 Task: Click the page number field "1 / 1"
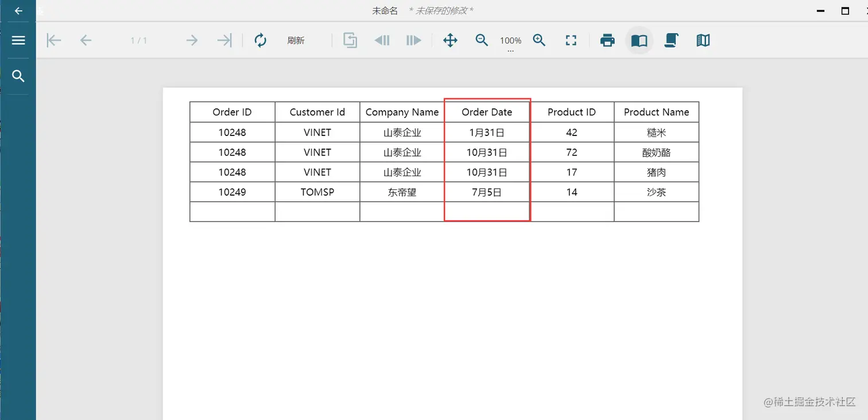tap(139, 40)
